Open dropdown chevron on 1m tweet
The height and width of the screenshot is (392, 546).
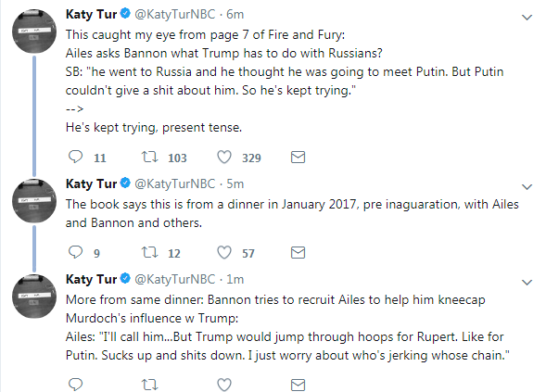pyautogui.click(x=527, y=283)
